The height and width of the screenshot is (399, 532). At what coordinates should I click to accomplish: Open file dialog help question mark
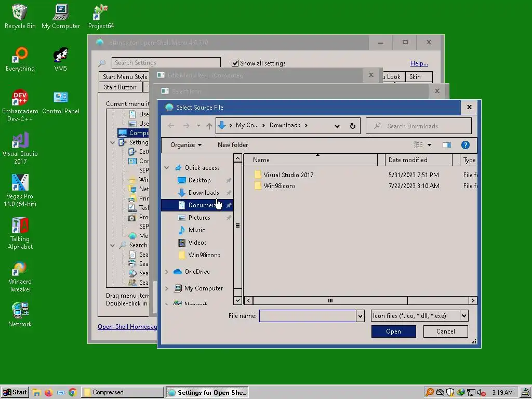(465, 145)
